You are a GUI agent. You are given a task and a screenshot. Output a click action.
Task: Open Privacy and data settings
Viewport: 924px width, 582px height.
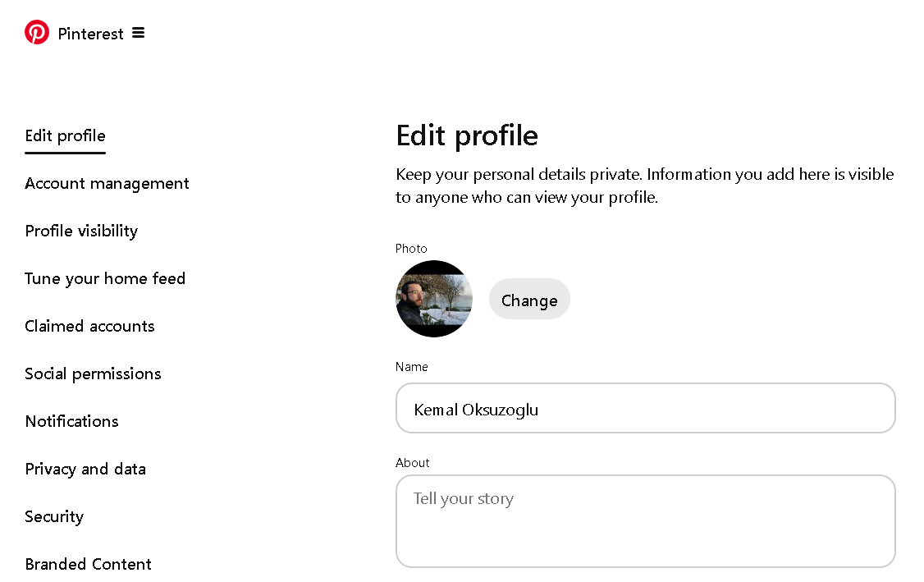(85, 469)
